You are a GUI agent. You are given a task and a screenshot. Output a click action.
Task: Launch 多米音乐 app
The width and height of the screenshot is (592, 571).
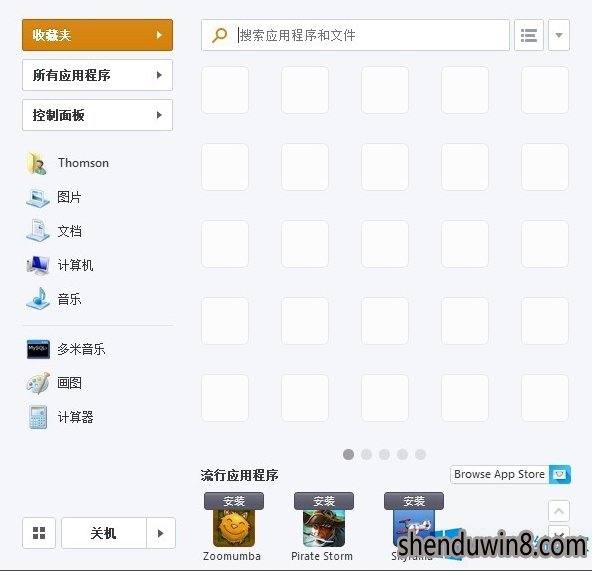click(x=66, y=349)
